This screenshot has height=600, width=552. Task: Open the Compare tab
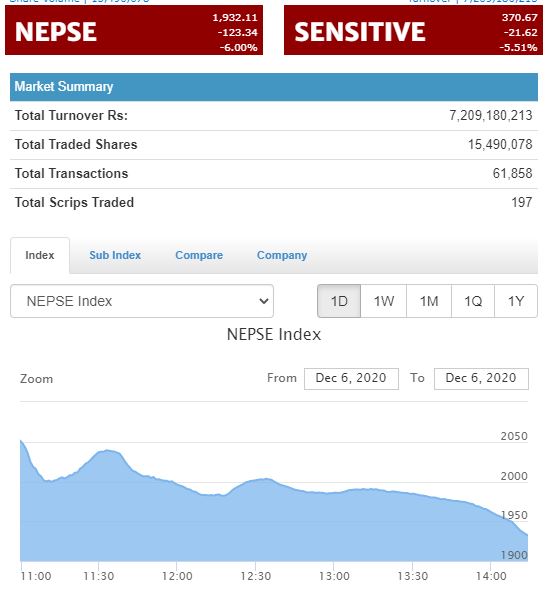click(x=199, y=255)
